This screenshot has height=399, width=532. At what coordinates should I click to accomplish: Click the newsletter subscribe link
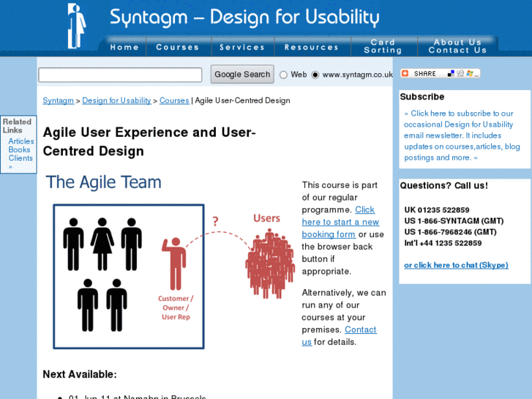pyautogui.click(x=462, y=135)
